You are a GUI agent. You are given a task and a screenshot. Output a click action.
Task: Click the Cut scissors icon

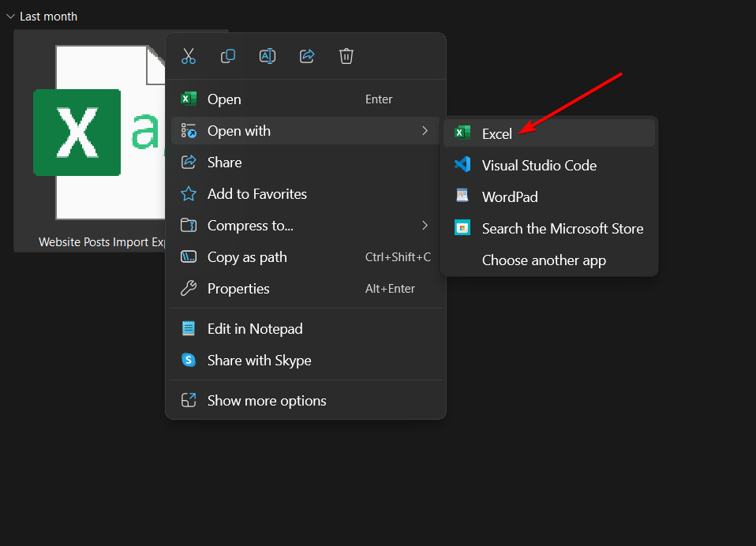pos(189,56)
